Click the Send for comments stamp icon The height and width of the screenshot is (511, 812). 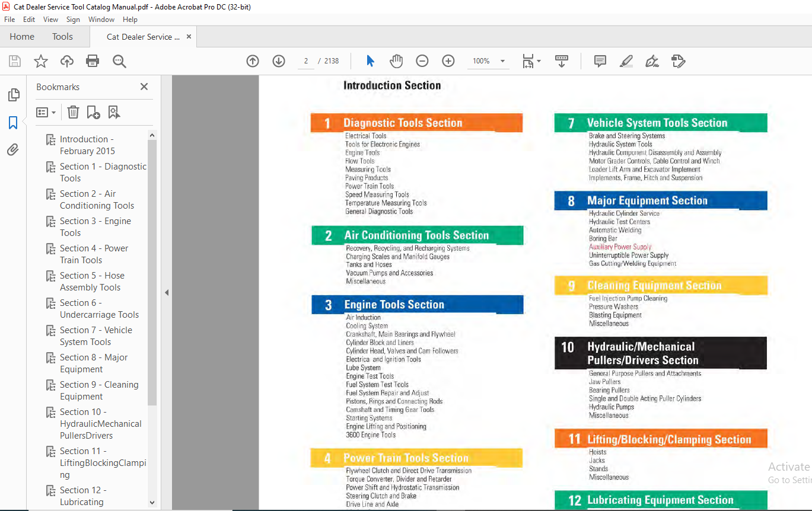click(679, 61)
